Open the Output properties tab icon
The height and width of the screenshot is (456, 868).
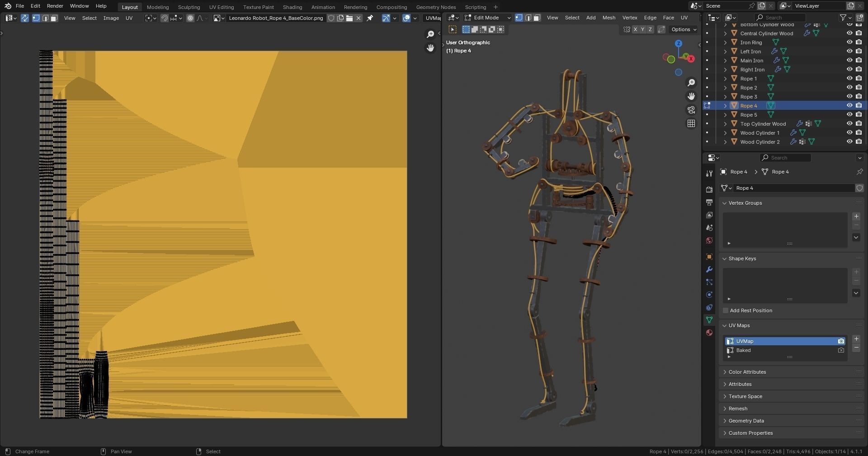coord(709,202)
